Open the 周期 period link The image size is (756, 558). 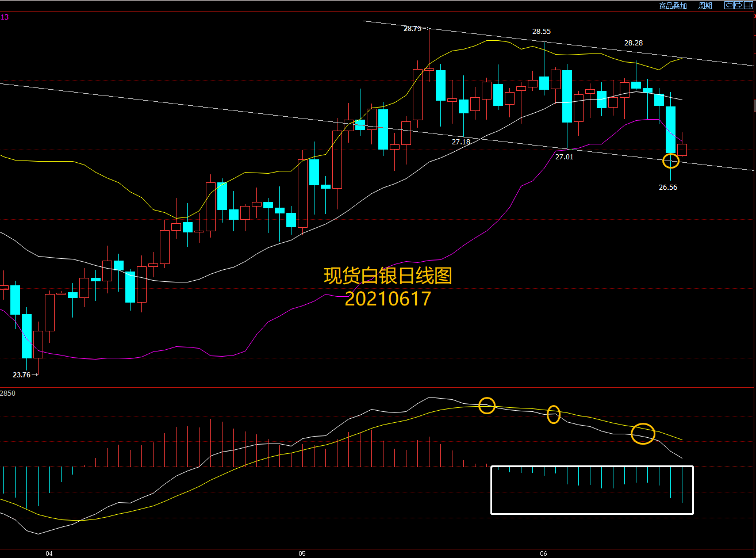click(705, 6)
